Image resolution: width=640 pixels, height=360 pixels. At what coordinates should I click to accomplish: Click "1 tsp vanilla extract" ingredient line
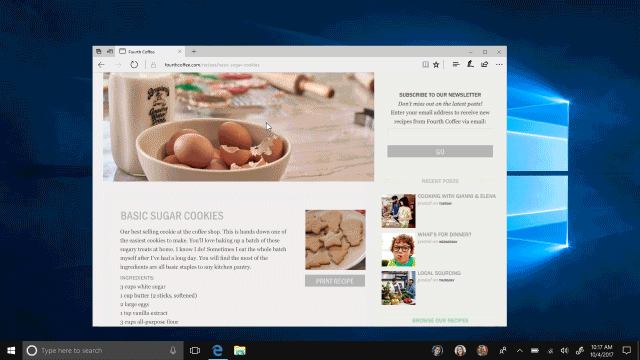click(144, 313)
